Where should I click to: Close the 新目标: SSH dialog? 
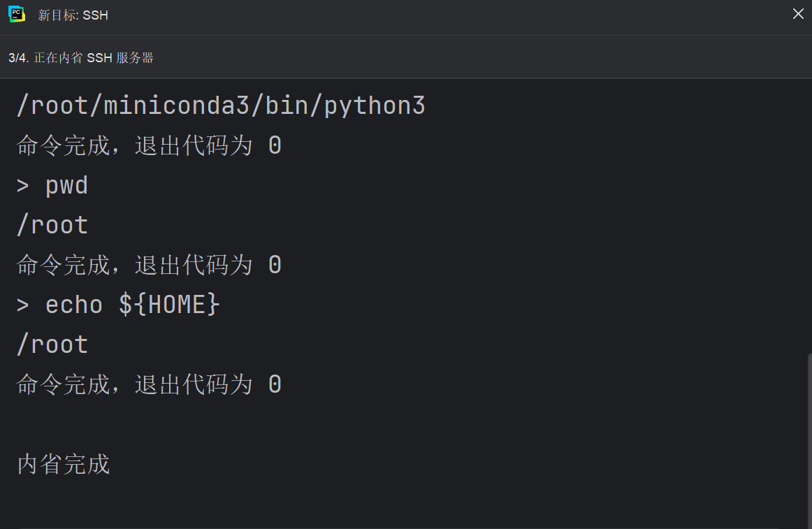[798, 14]
